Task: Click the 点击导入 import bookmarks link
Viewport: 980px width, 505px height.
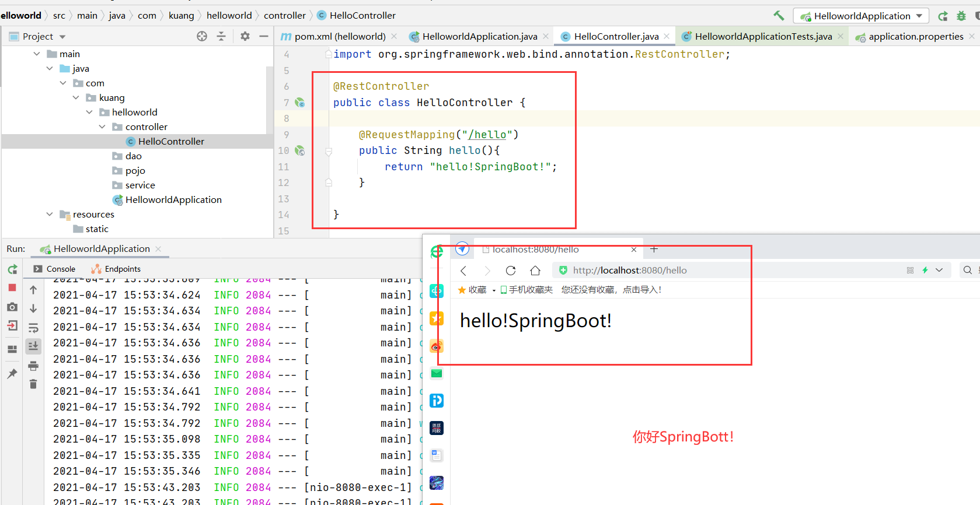Action: (x=640, y=290)
